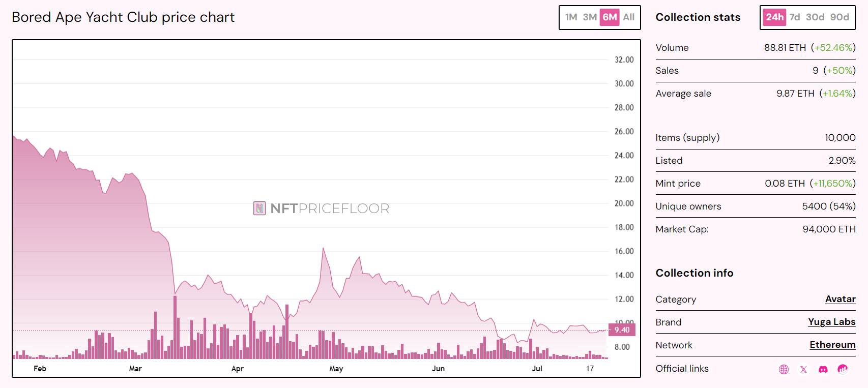The height and width of the screenshot is (388, 868).
Task: Click the May label on time axis
Action: [336, 369]
